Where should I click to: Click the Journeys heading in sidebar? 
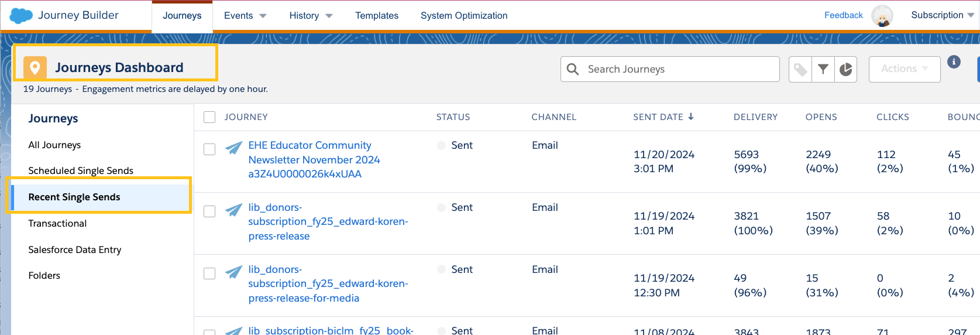[x=53, y=118]
